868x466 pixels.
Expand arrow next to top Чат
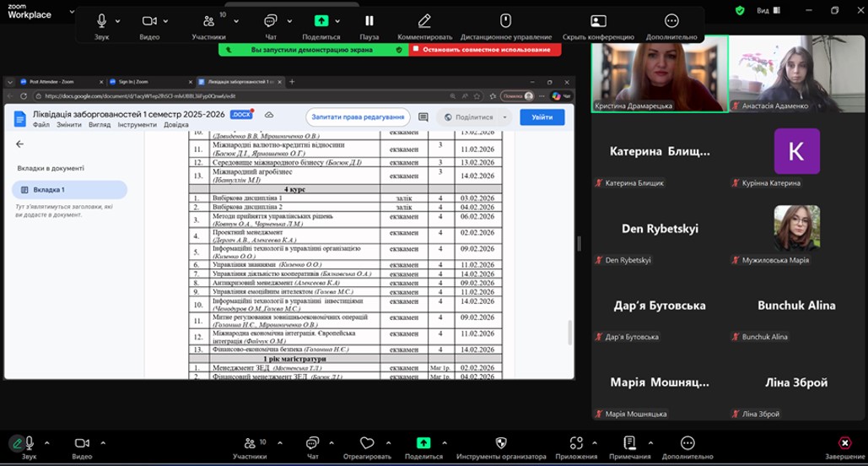pyautogui.click(x=289, y=21)
